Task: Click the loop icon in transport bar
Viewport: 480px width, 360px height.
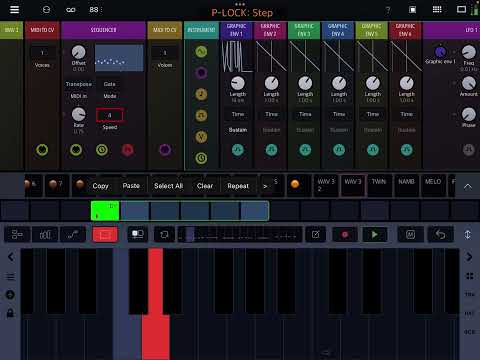Action: [x=164, y=235]
